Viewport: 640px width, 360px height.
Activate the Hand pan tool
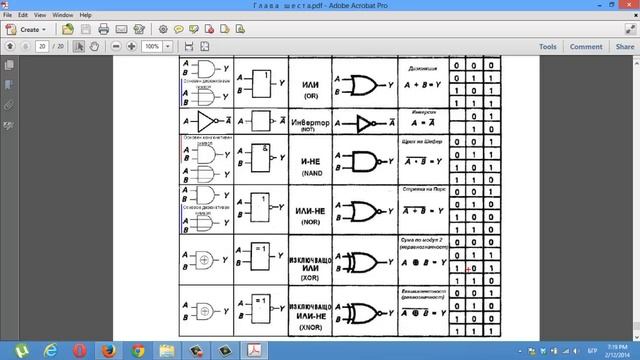(94, 46)
